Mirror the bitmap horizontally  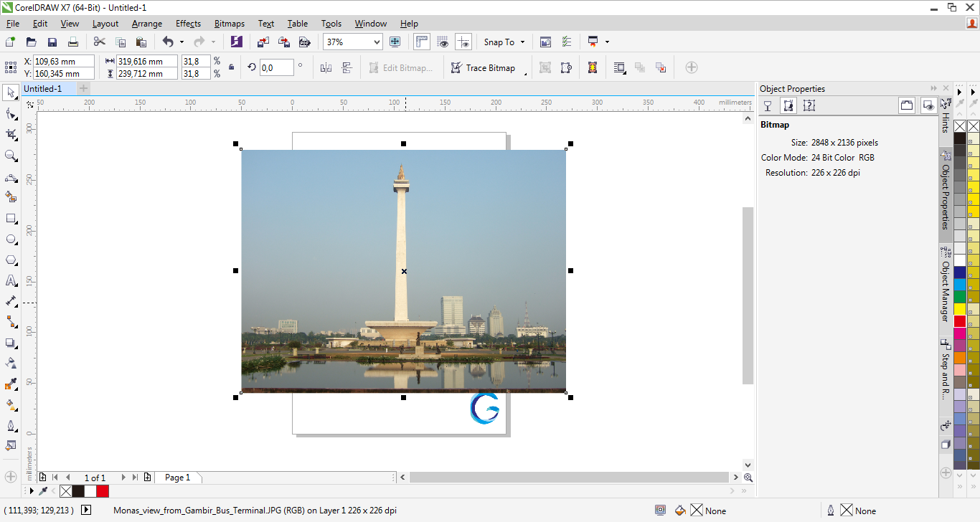326,67
